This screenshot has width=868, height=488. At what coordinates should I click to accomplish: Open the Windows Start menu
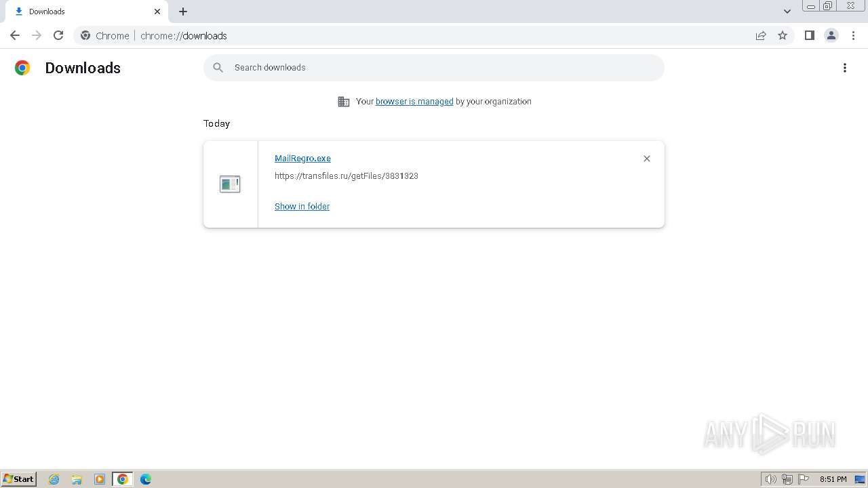[19, 479]
